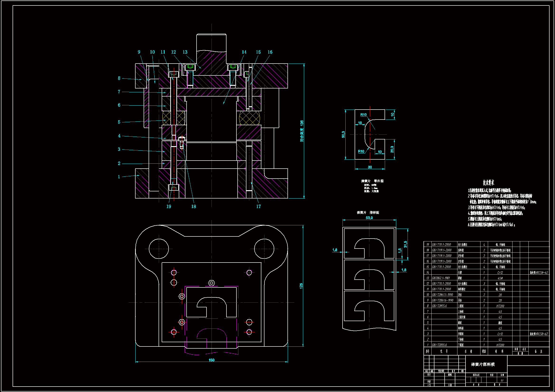The height and width of the screenshot is (392, 555).
Task: Select callout number 1 at lower die shoe
Action: 119,177
